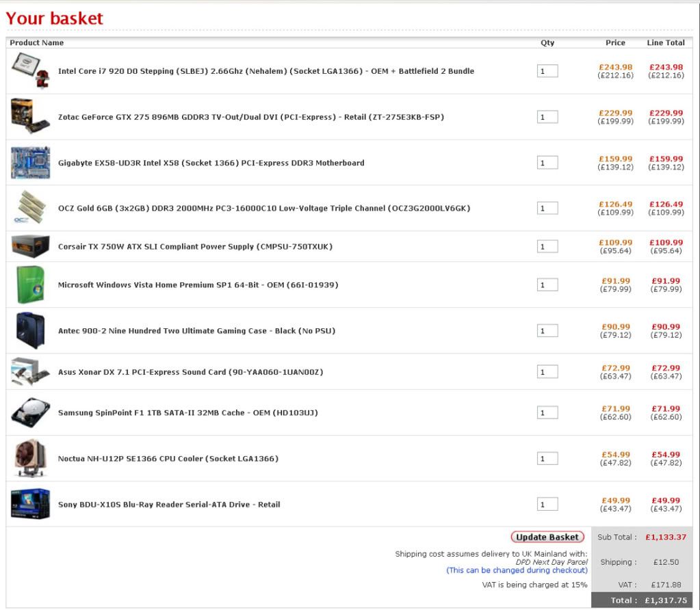Screen dimensions: 700x610
Task: Click the Noctua NH-U12P CPU cooler image
Action: pyautogui.click(x=31, y=458)
